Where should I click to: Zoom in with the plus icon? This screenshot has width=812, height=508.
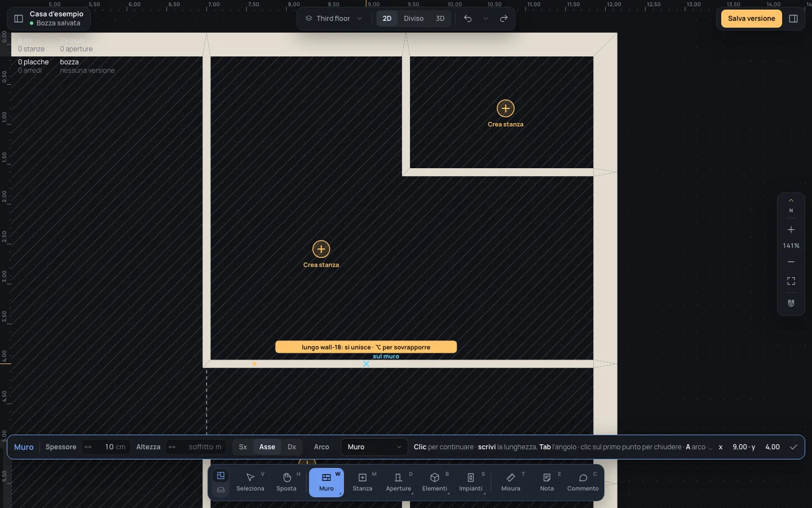[x=791, y=230]
